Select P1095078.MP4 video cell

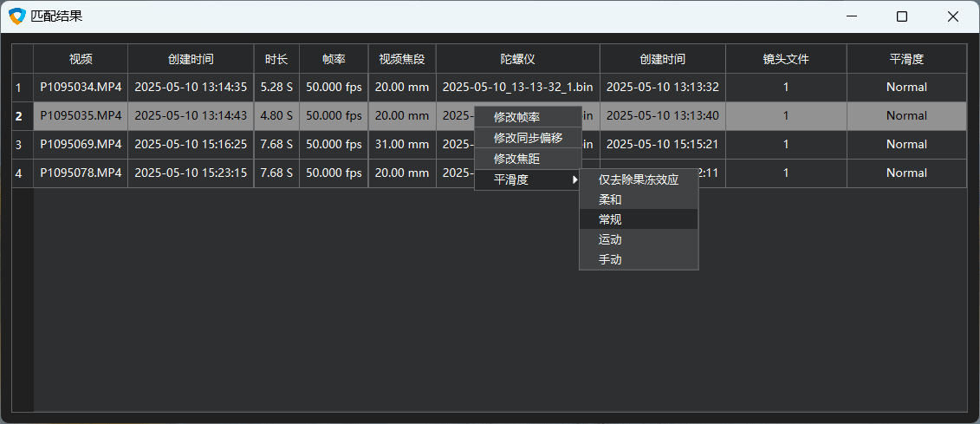click(81, 173)
